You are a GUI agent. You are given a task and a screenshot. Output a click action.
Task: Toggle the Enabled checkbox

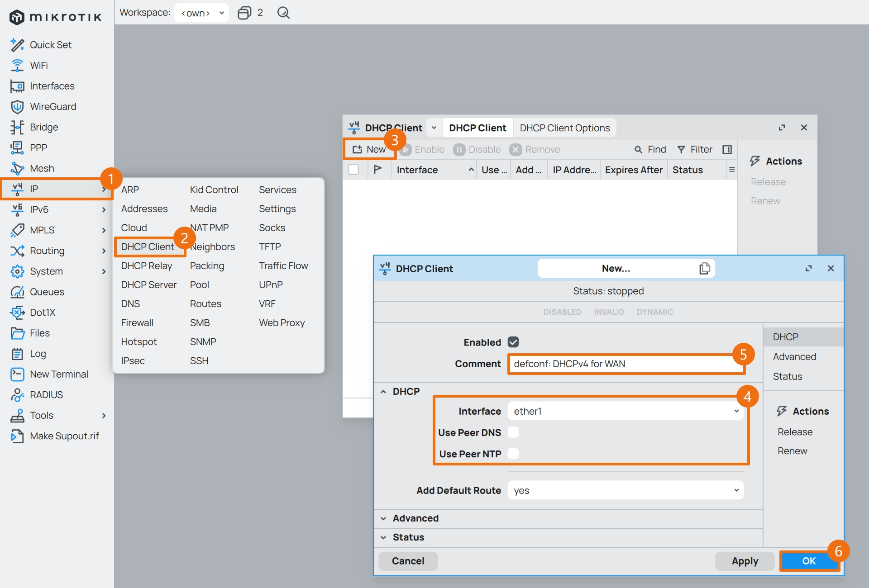[x=513, y=342]
